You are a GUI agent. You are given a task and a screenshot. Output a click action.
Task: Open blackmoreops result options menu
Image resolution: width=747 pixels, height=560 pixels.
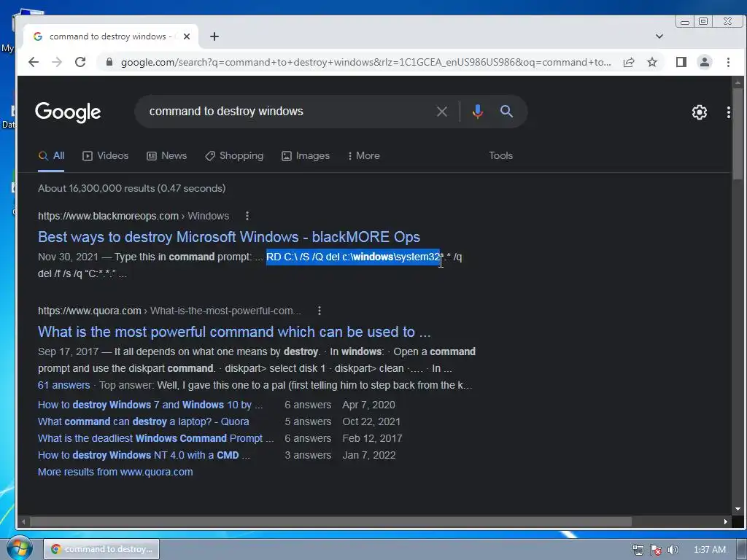pos(247,216)
